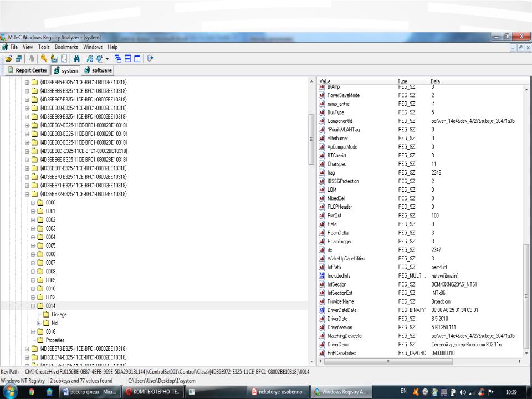This screenshot has height=399, width=532.
Task: Open the Bookmarks menu
Action: (66, 47)
